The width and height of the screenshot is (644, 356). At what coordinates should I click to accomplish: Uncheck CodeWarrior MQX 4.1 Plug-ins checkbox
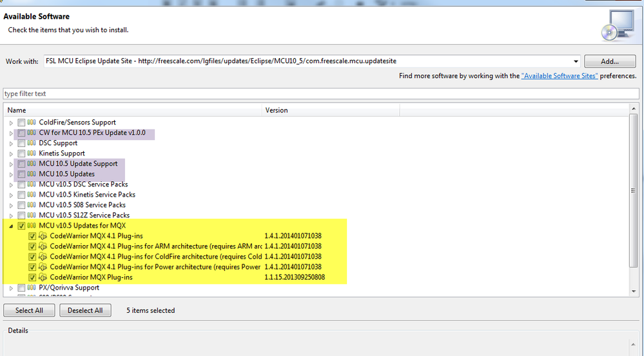click(32, 236)
